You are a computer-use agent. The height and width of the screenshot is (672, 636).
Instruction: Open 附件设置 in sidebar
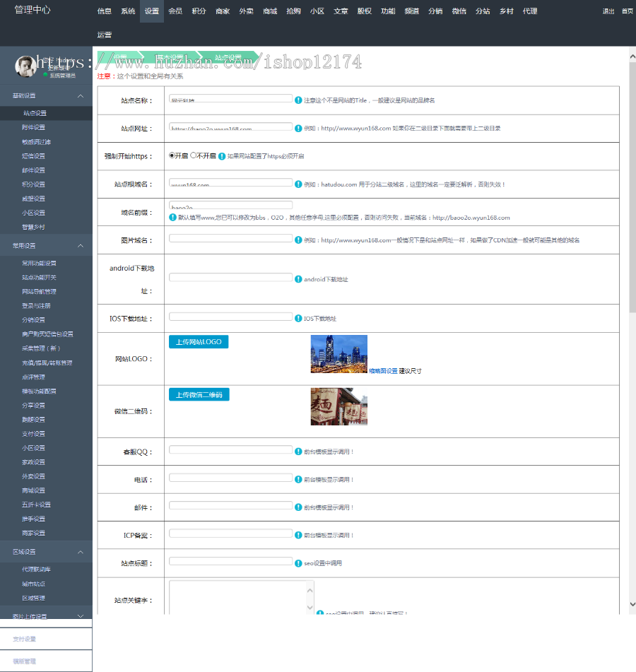33,127
